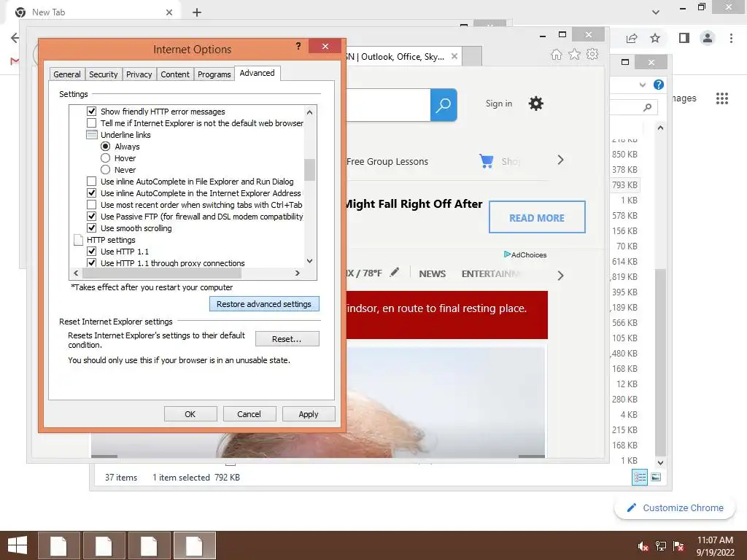Switch to the Security tab
The image size is (747, 560).
point(104,74)
